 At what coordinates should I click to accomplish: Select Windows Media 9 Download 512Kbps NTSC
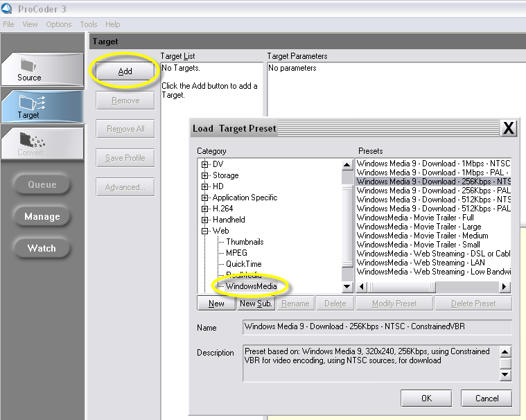point(433,200)
